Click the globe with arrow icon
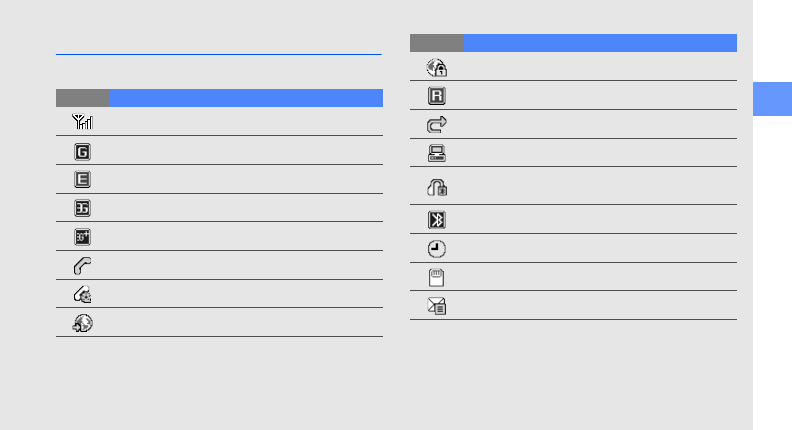Image resolution: width=792 pixels, height=430 pixels. click(82, 323)
